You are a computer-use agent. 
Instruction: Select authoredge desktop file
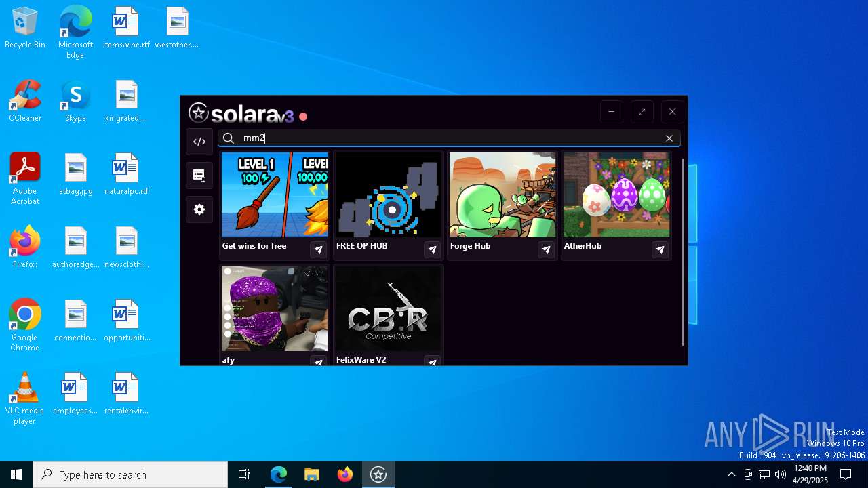[x=75, y=248]
